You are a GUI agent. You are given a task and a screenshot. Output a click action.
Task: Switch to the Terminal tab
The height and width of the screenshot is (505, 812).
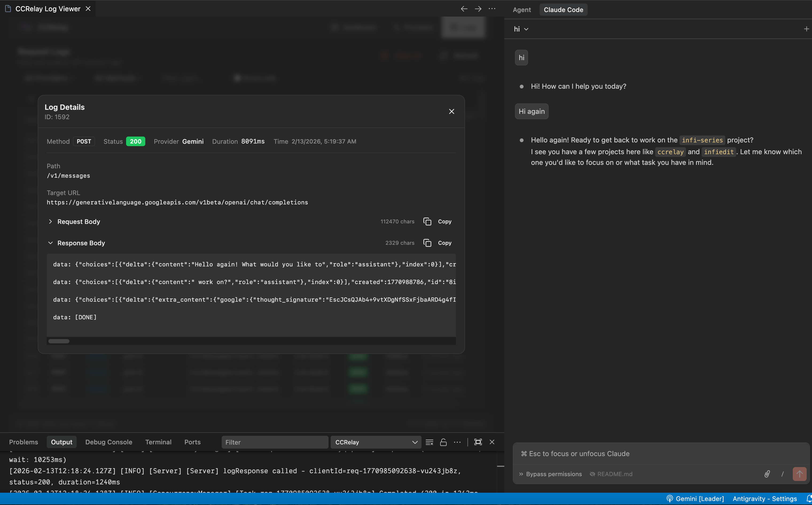[x=158, y=442]
